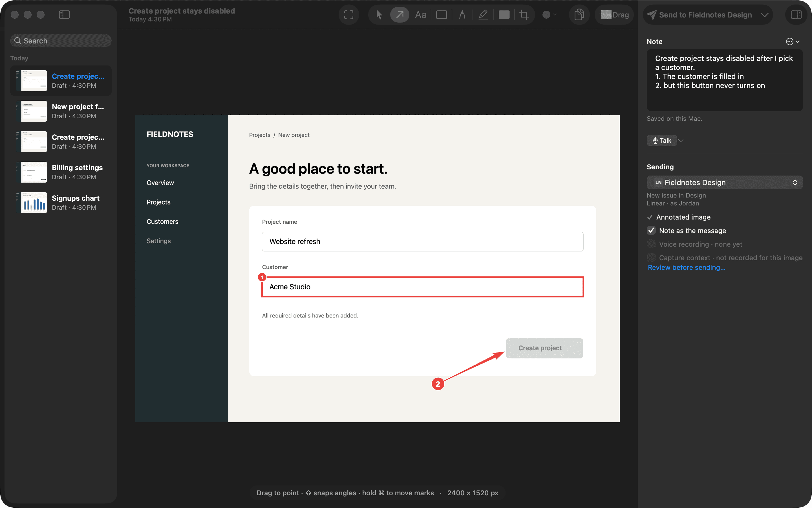Click the 'New issue in Design' text
This screenshot has height=508, width=812.
click(x=676, y=195)
